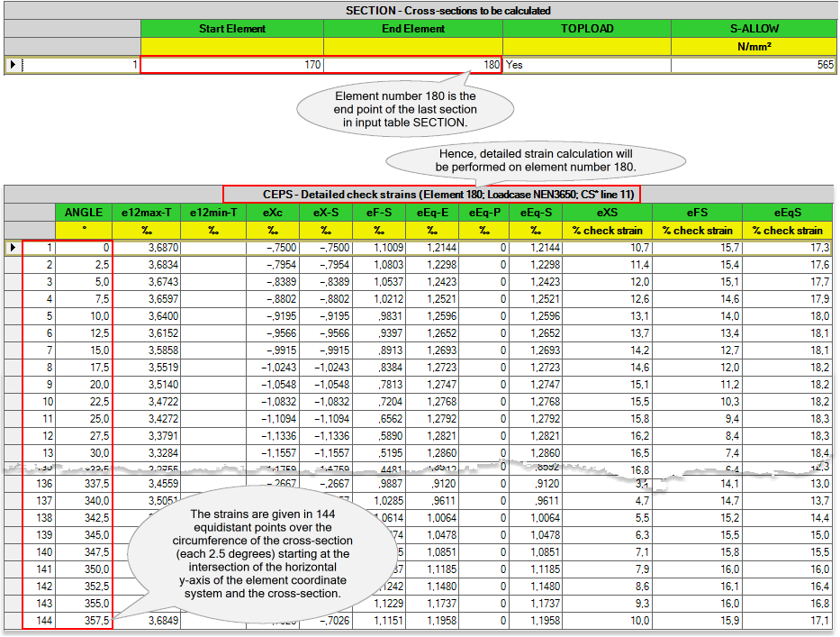Click the ANGLE column header
This screenshot has width=840, height=637.
84,213
